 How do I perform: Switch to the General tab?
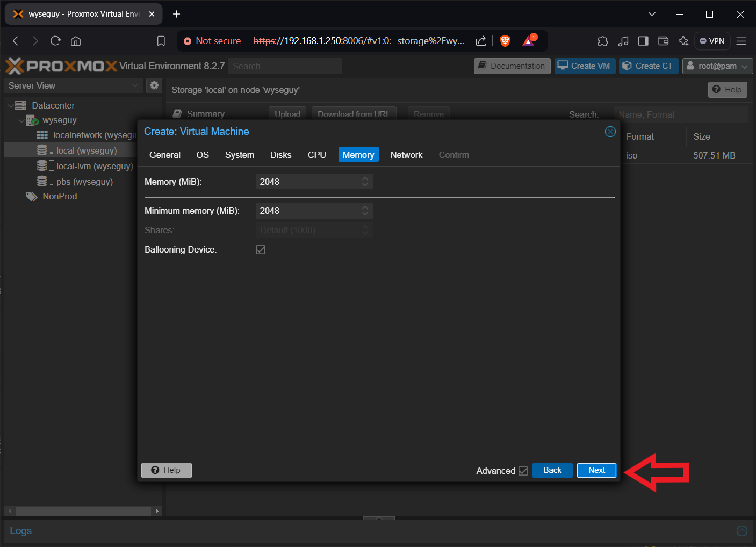coord(165,155)
